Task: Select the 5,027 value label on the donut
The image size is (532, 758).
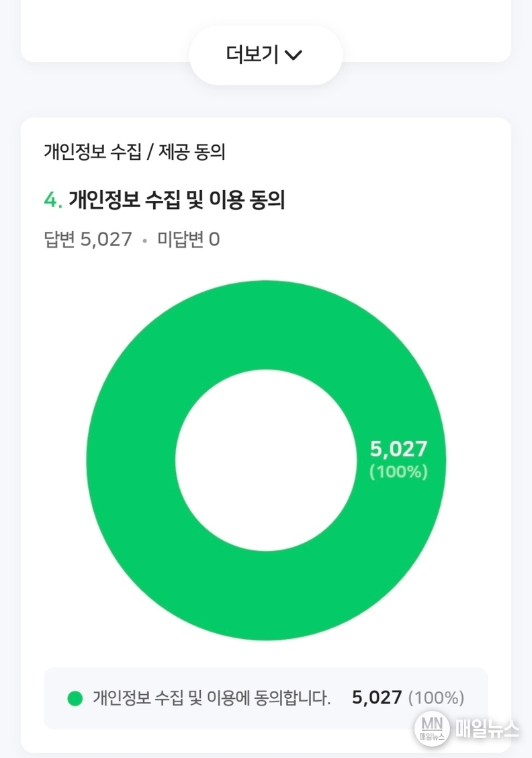Action: click(398, 449)
